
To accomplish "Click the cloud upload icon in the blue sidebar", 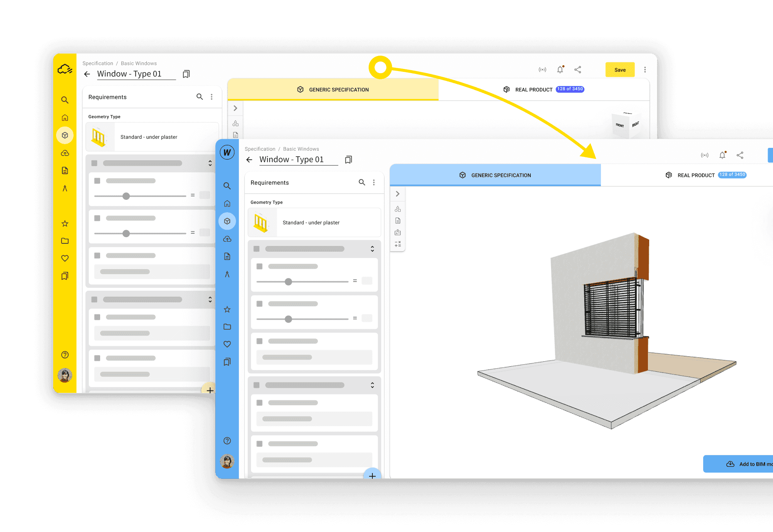I will tap(227, 239).
